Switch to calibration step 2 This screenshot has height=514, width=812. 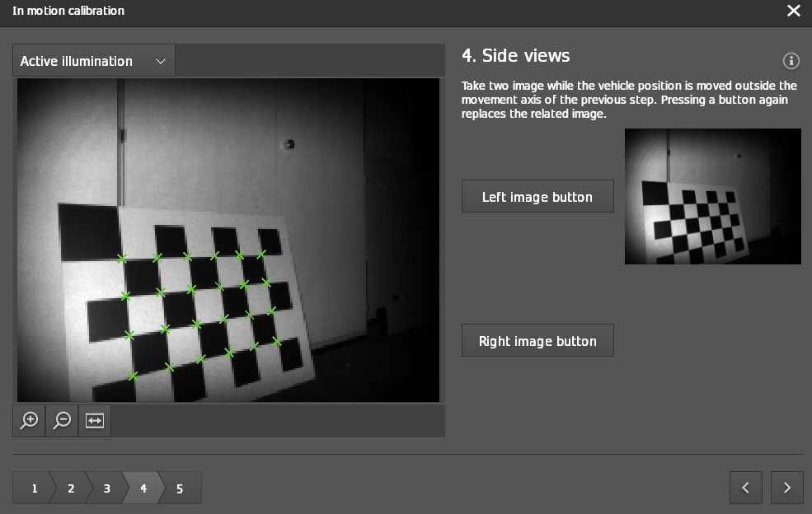[70, 488]
